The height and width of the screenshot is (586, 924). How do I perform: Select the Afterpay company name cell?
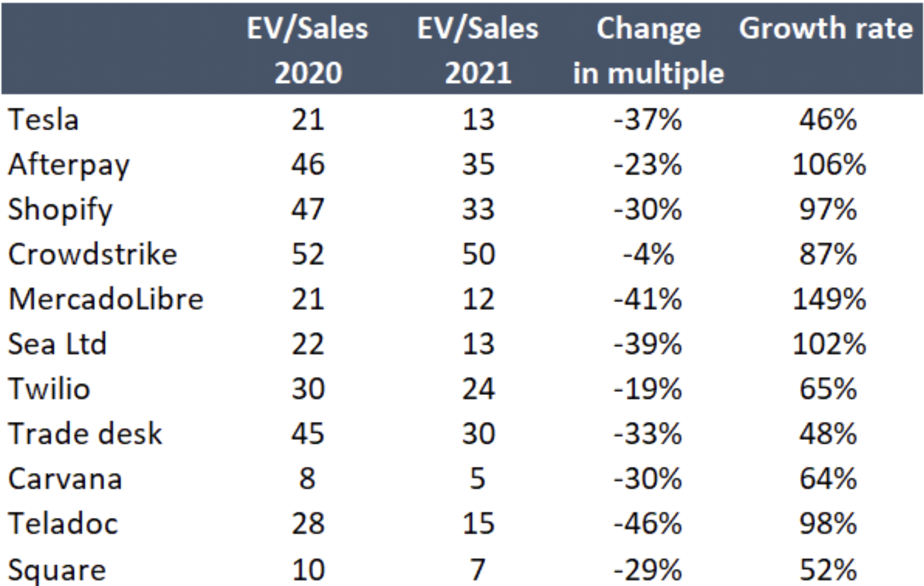(x=69, y=165)
